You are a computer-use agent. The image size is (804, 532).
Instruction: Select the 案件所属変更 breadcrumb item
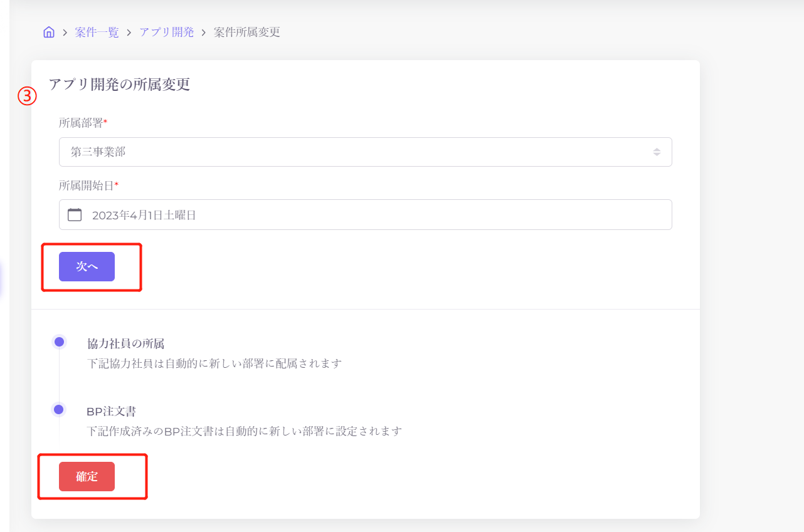click(x=246, y=33)
